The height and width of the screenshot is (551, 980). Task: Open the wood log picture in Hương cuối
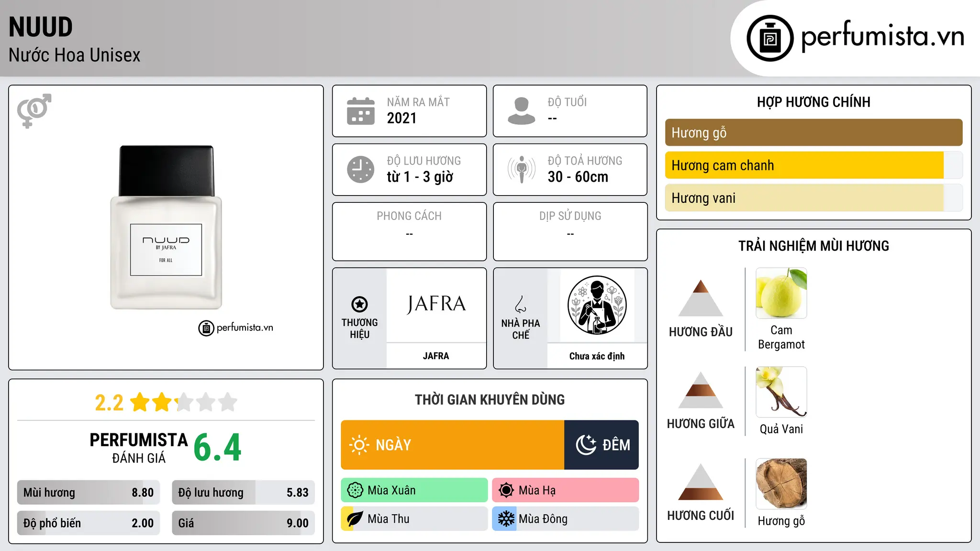coord(781,484)
